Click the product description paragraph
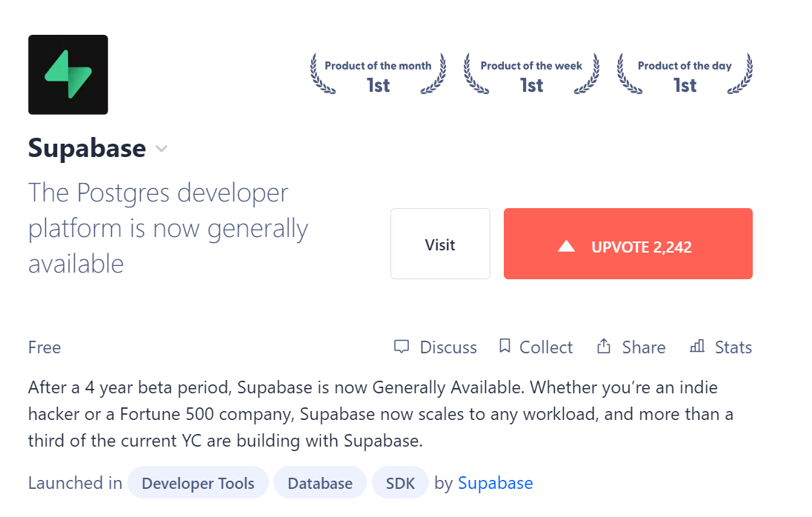Viewport: 812px width, 517px height. pos(380,414)
